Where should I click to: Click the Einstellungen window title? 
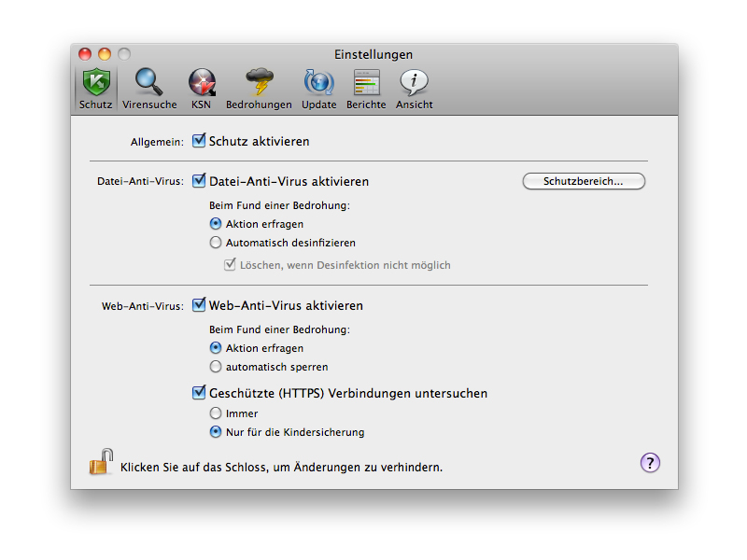coord(373,54)
